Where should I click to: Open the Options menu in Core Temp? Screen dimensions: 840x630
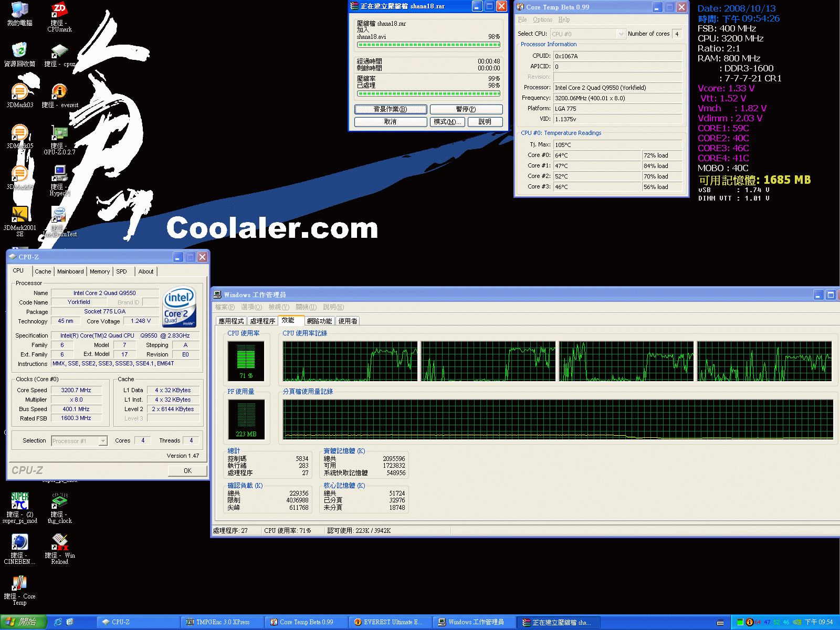[x=542, y=19]
